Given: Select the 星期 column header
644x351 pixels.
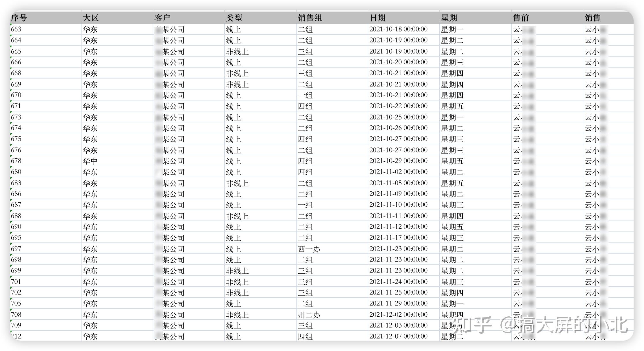Looking at the screenshot, I should pos(449,18).
